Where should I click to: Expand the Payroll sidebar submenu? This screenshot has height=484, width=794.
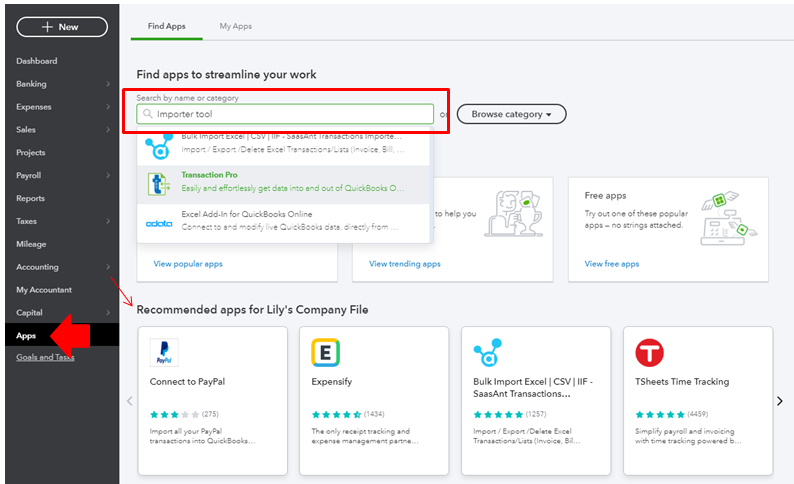(x=108, y=175)
